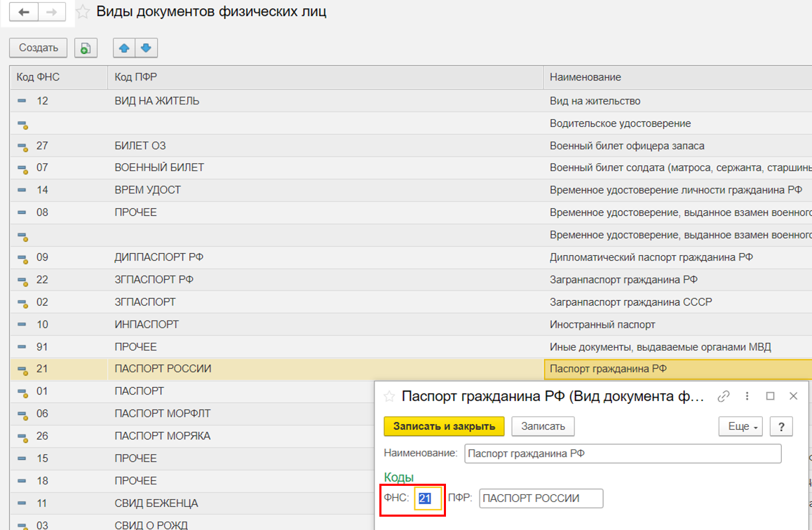Click the ФНС code field

[x=427, y=498]
